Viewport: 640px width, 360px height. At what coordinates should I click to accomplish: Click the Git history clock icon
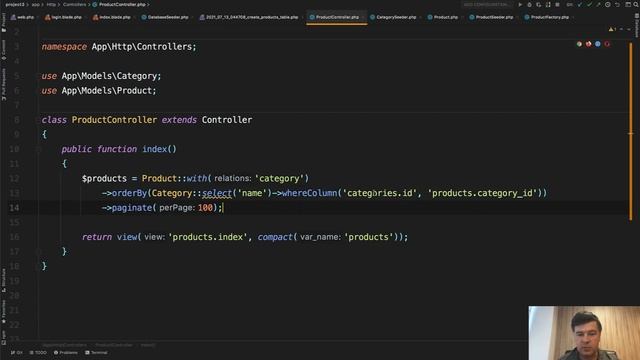click(x=608, y=4)
